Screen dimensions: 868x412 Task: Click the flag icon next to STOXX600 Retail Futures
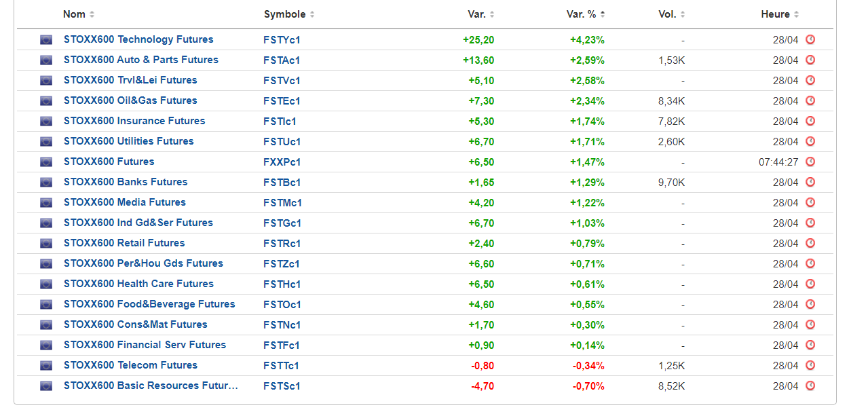click(45, 243)
